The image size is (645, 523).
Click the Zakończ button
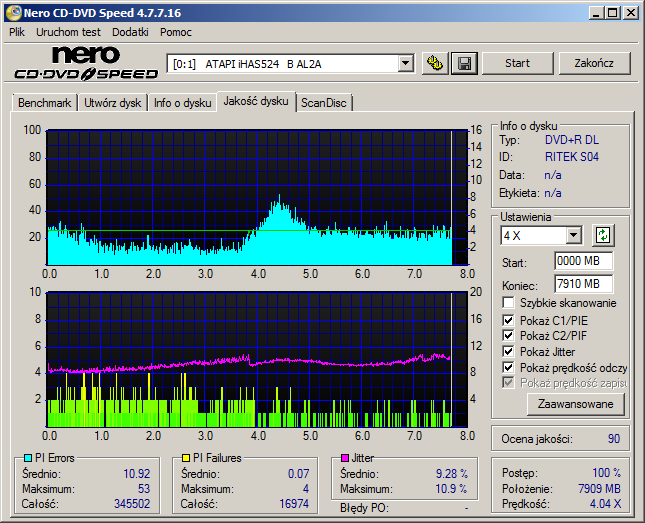click(594, 63)
